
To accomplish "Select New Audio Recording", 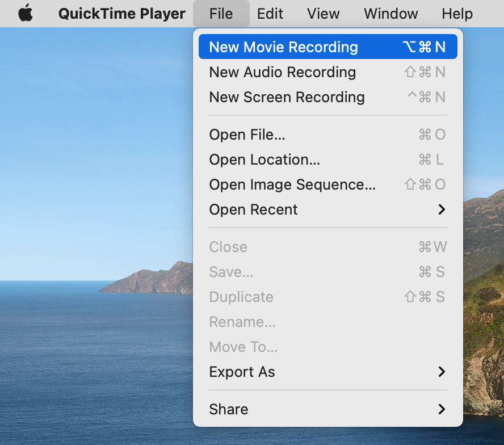I will pos(282,72).
